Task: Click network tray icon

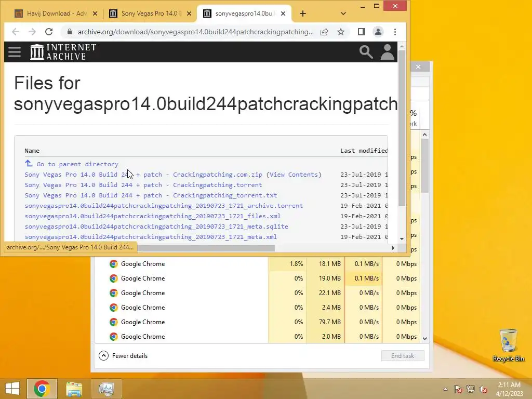Action: [471, 389]
